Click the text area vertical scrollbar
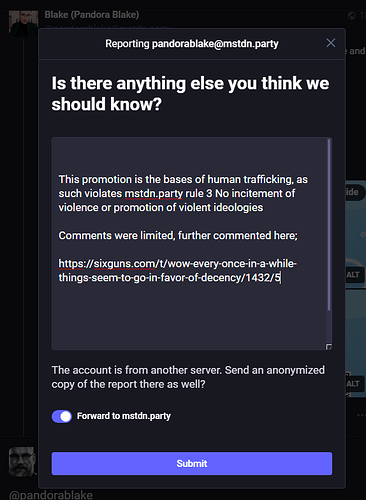Screen dimensions: 366x500 click(x=329, y=225)
